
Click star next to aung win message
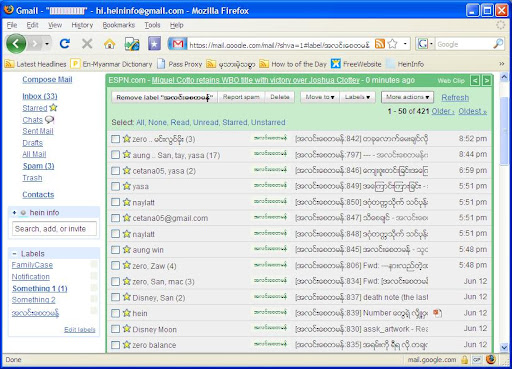coord(127,249)
